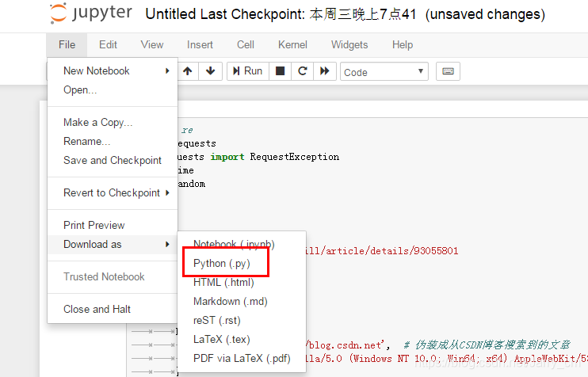Select Rename... in File menu
This screenshot has width=588, height=377.
click(x=113, y=141)
